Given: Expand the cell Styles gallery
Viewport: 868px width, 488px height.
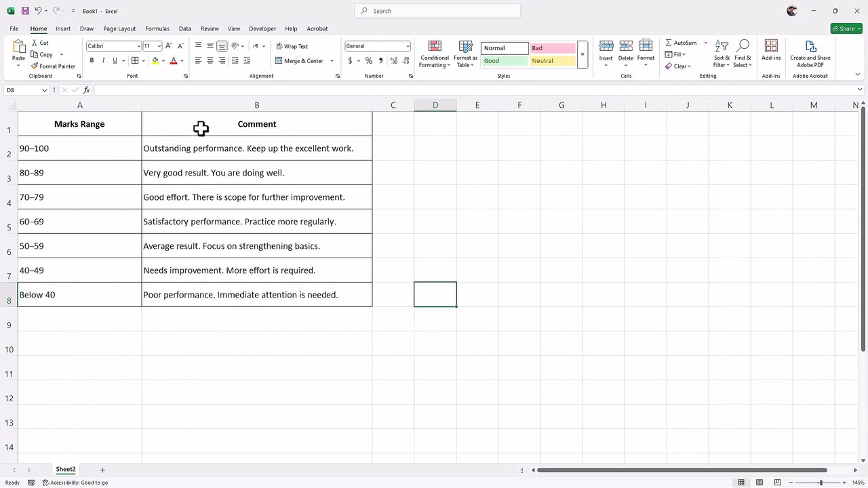Looking at the screenshot, I should (x=582, y=54).
